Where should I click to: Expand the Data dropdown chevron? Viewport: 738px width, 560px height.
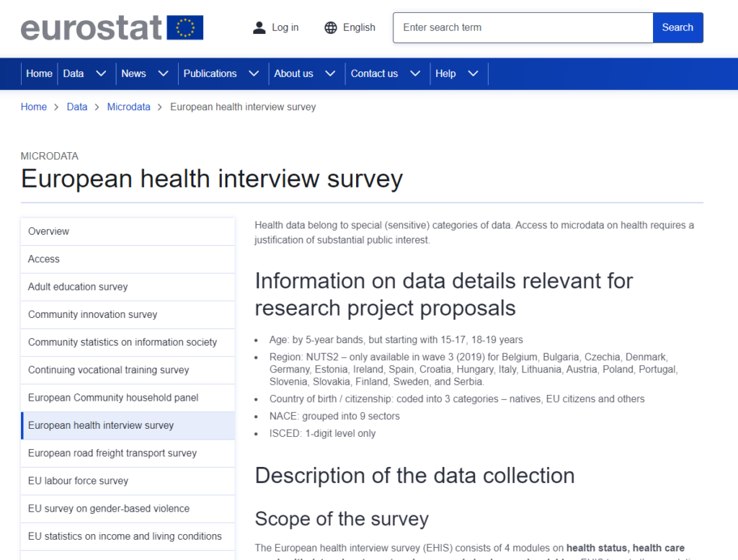(101, 74)
